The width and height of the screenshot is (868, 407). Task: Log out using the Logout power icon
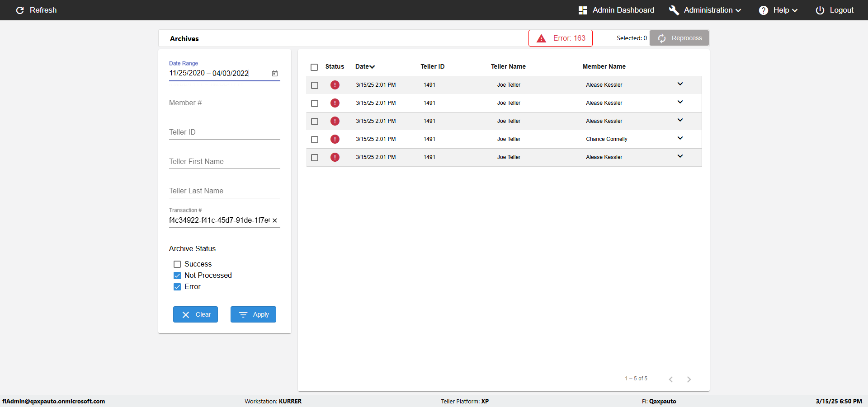[820, 10]
